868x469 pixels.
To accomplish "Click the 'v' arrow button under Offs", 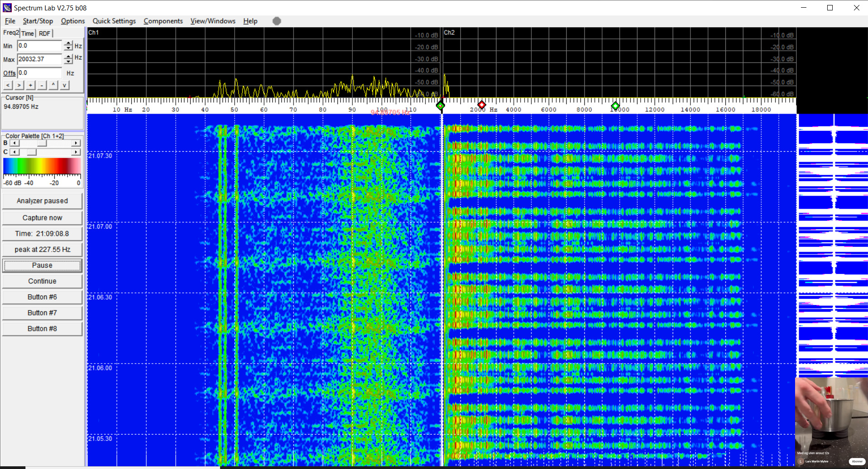I will point(65,85).
